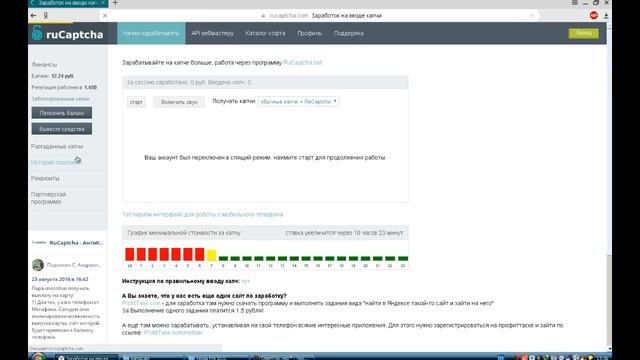Stop loading page with X icon
Viewport: 640px width, 360px height.
(105, 16)
